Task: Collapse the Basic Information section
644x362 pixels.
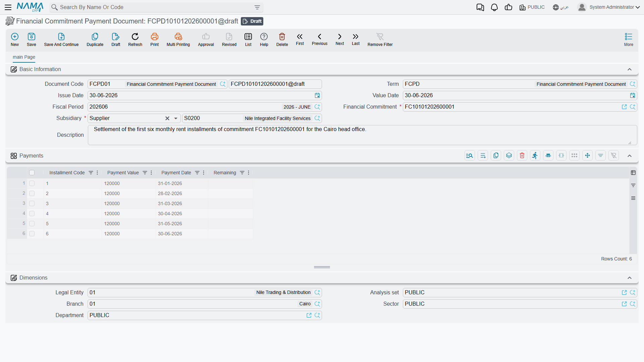Action: tap(630, 69)
